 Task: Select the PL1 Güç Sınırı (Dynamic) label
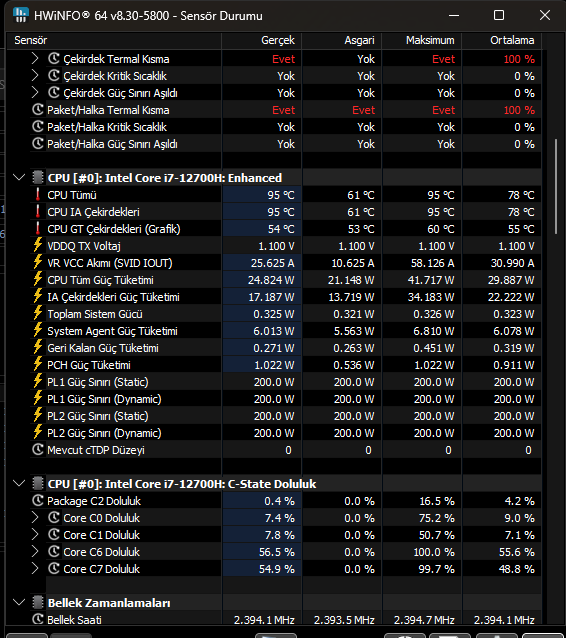104,399
